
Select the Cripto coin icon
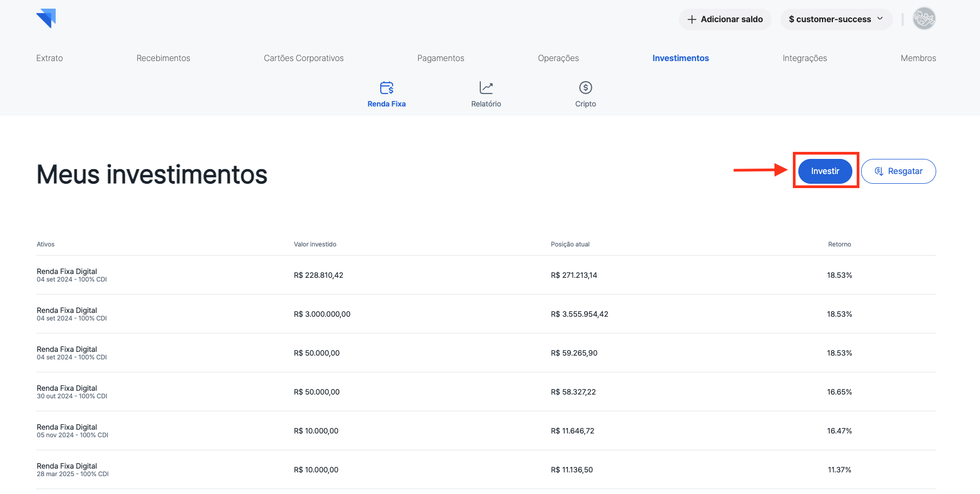point(585,88)
